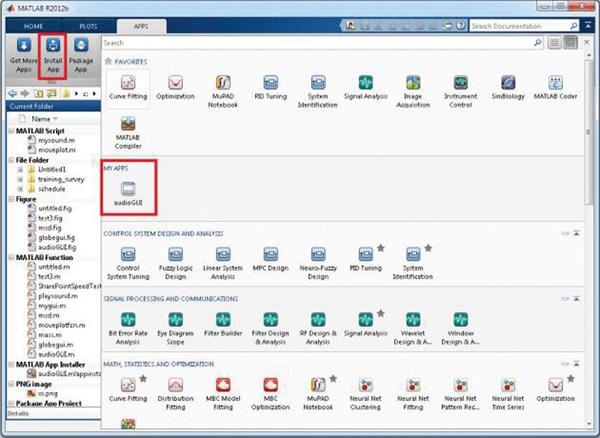
Task: Switch to the PLOTS tab
Action: pyautogui.click(x=88, y=26)
